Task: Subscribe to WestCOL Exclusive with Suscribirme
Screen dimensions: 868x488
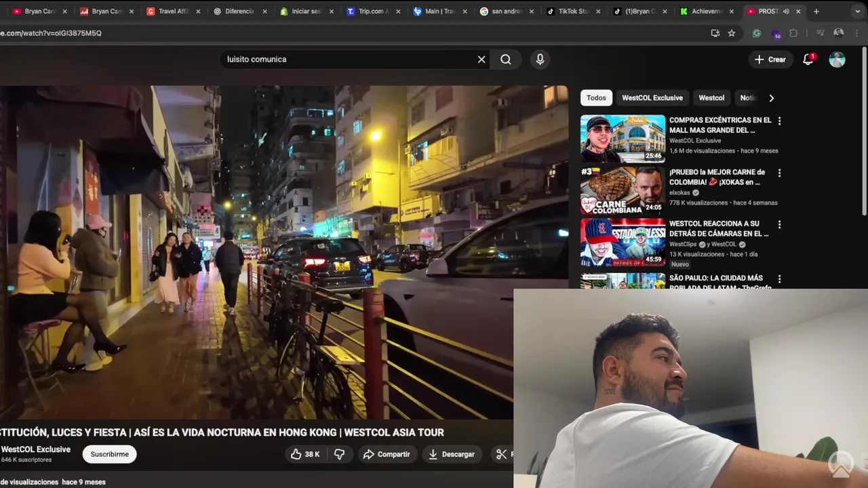Action: coord(109,454)
